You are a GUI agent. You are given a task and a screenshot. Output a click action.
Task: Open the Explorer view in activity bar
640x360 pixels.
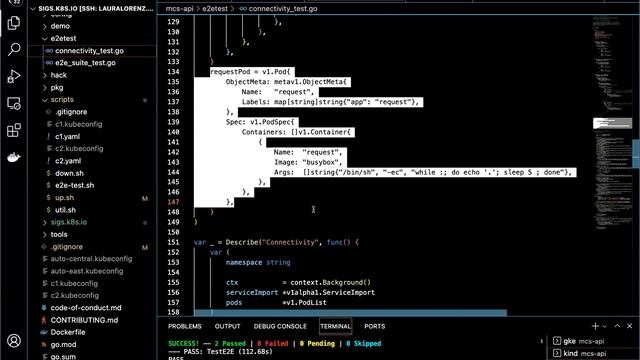(x=14, y=23)
